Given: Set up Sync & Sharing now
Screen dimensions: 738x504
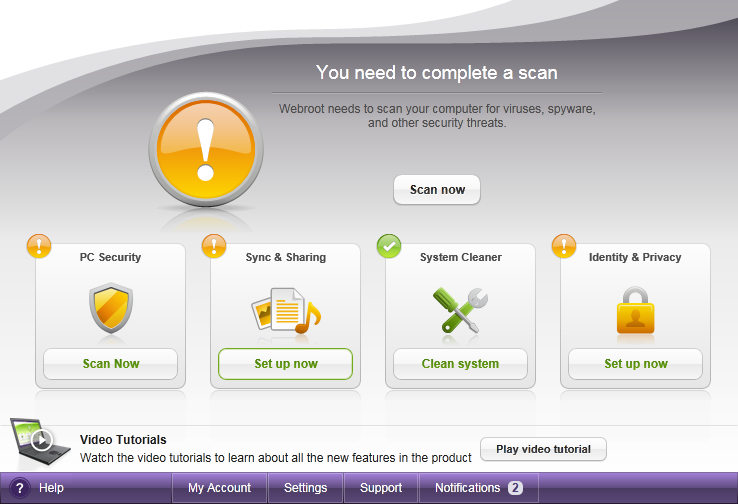Looking at the screenshot, I should tap(285, 364).
